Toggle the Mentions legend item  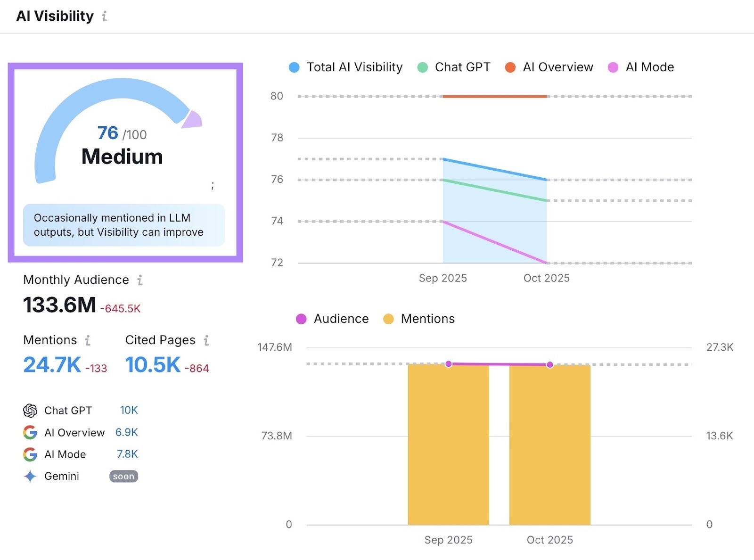click(422, 319)
